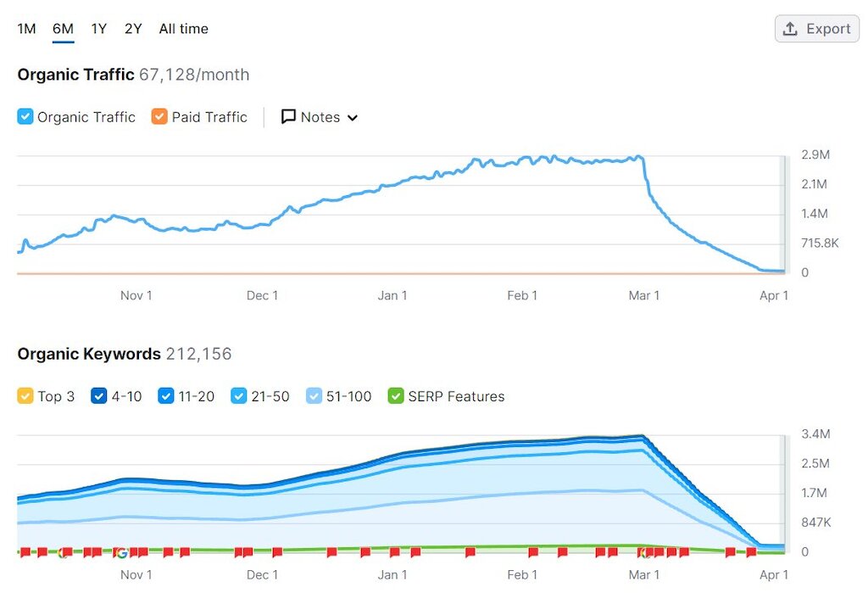Click the Notes speech bubble icon
The width and height of the screenshot is (868, 593).
288,117
